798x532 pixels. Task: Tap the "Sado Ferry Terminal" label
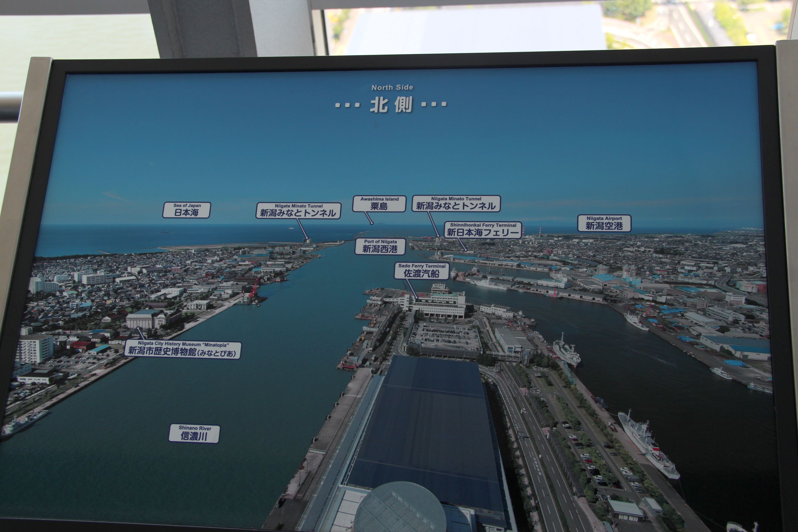[422, 271]
